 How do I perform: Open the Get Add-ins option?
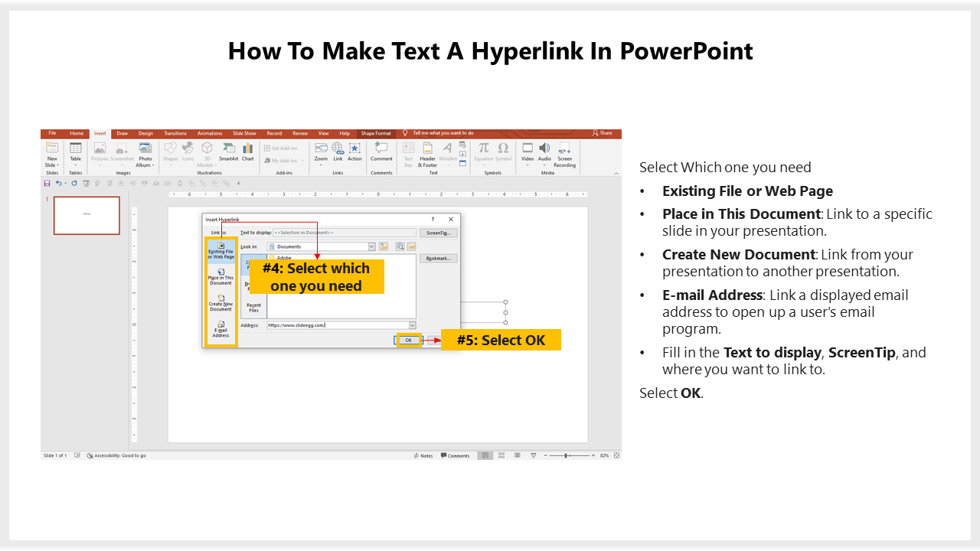(x=281, y=148)
